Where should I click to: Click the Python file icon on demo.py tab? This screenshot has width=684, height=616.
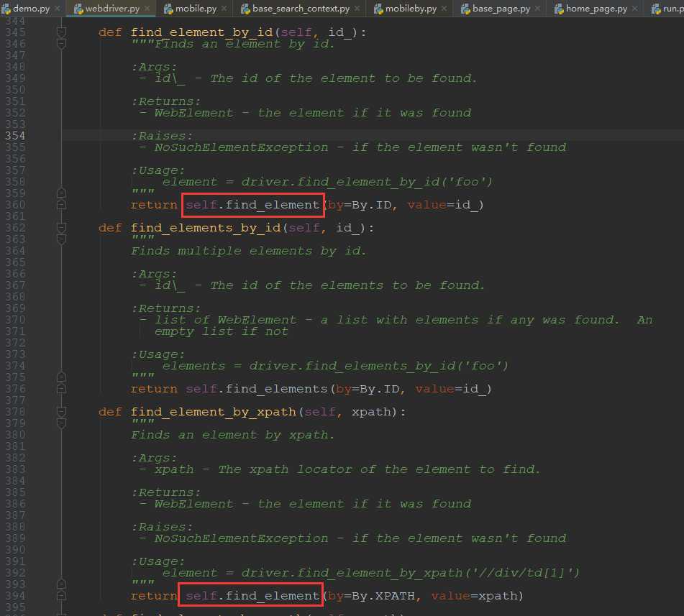click(x=6, y=9)
